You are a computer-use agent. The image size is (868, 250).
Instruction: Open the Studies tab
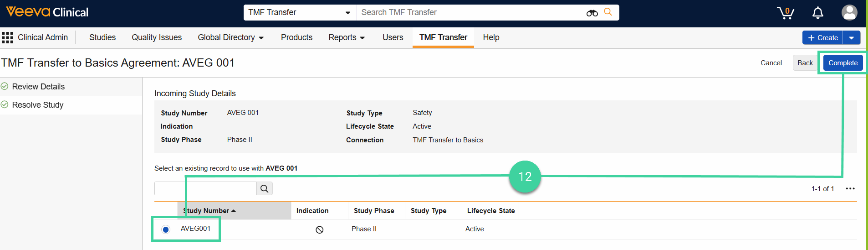tap(102, 37)
